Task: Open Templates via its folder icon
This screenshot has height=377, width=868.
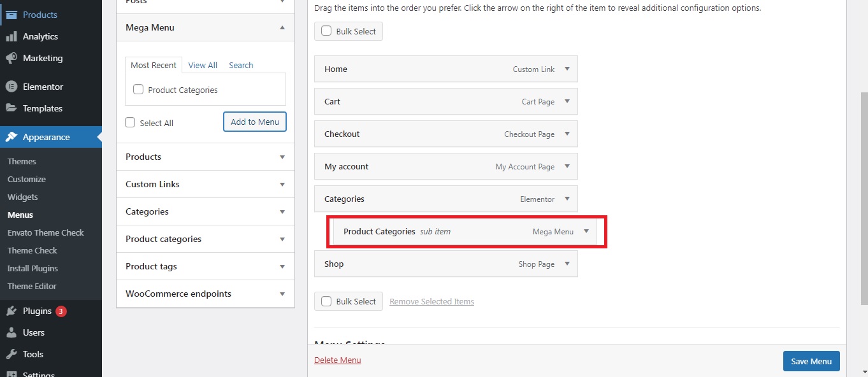Action: click(11, 108)
